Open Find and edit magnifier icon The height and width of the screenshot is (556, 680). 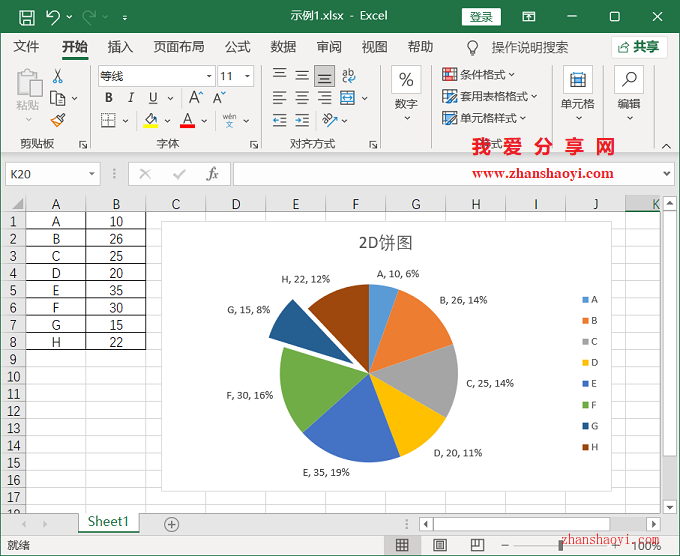pyautogui.click(x=629, y=79)
